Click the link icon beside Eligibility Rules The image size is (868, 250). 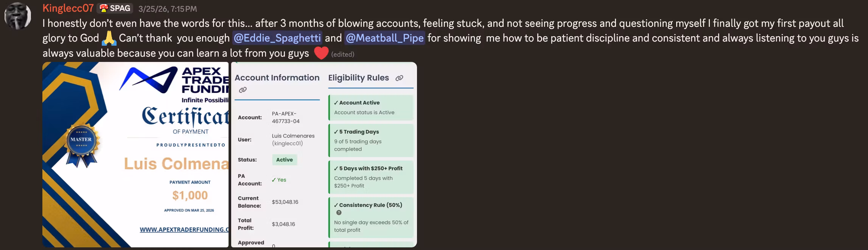[399, 78]
